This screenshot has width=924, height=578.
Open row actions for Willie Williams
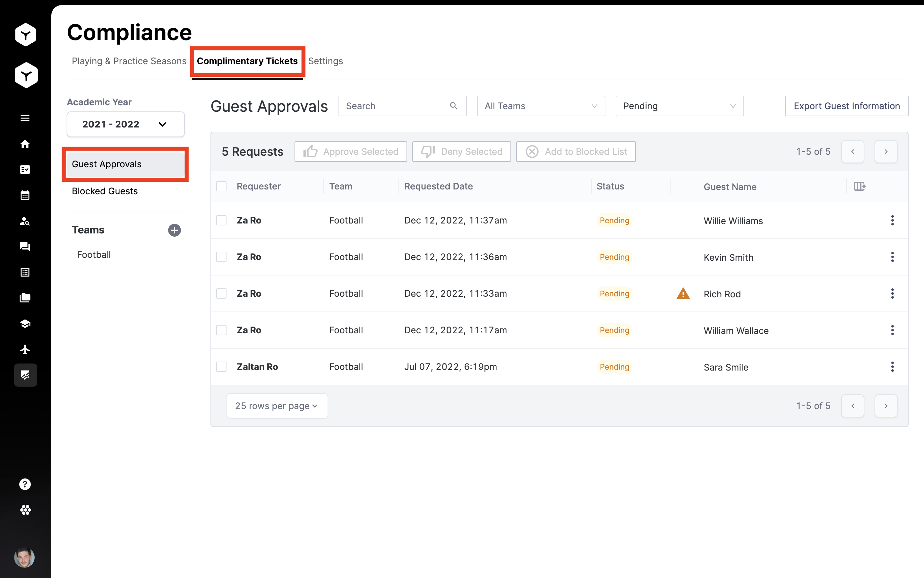point(892,220)
